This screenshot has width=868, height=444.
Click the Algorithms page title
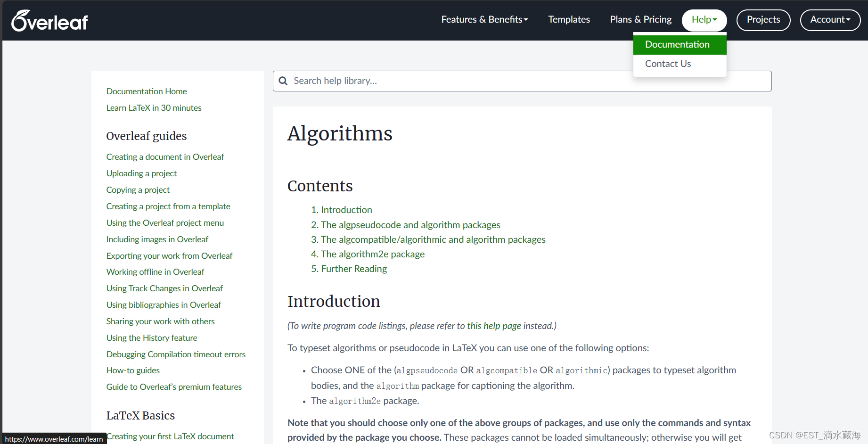coord(340,133)
